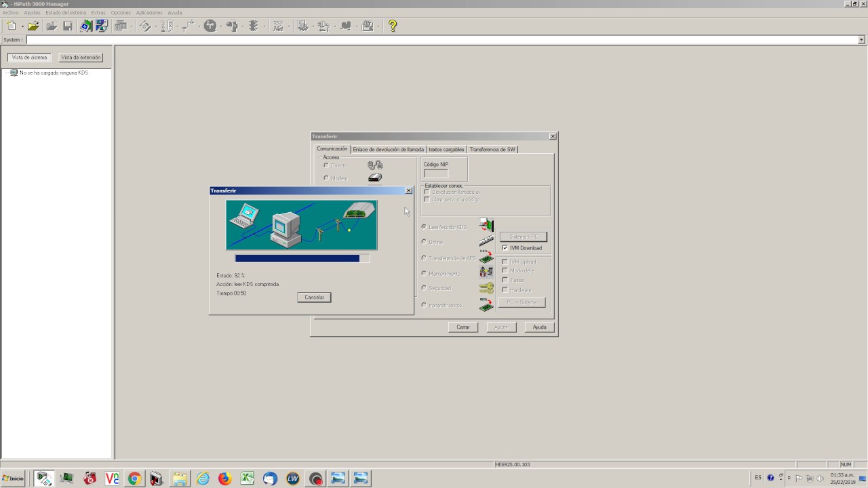Click the green monitor taskbar icon
Viewport: 868px width, 488px height.
point(66,479)
